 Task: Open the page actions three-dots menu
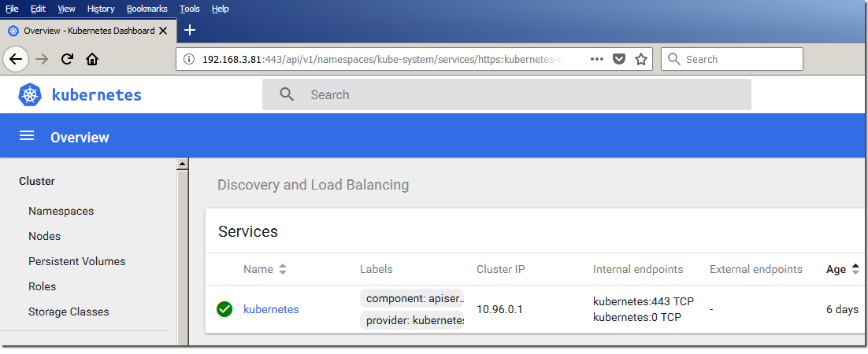pyautogui.click(x=597, y=59)
